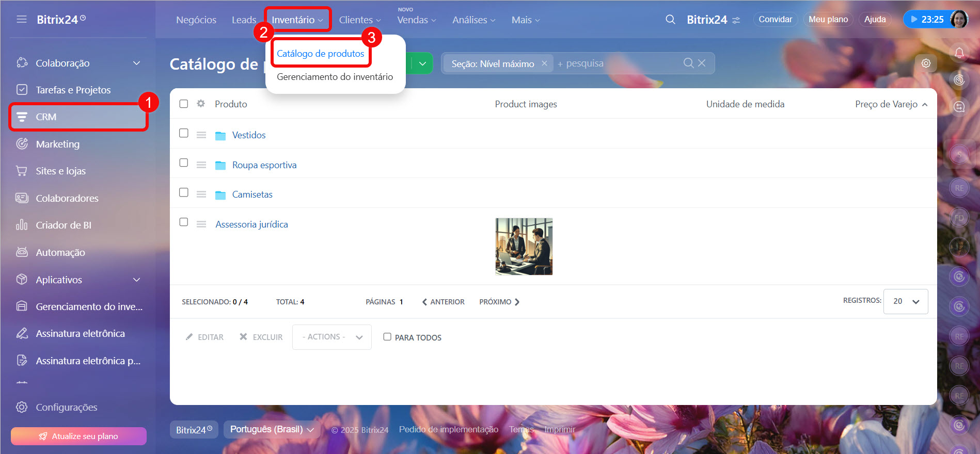Enable the Para todos checkbox
This screenshot has width=980, height=454.
point(387,337)
